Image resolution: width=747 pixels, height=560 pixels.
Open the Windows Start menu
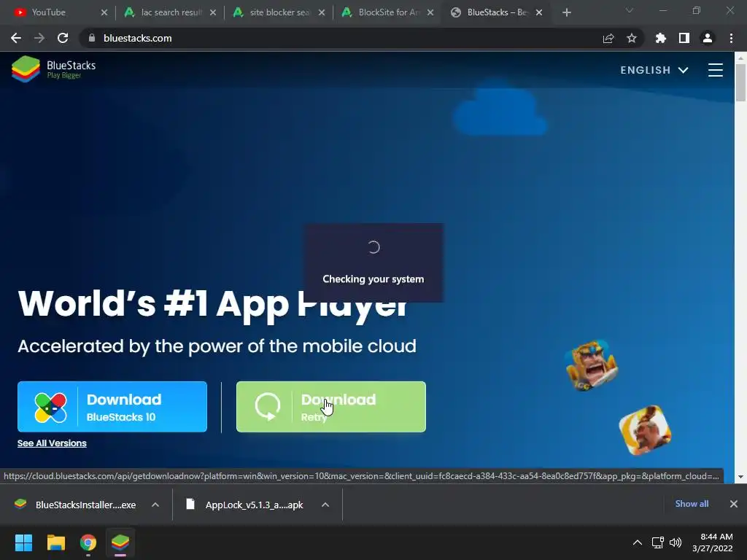(x=23, y=542)
